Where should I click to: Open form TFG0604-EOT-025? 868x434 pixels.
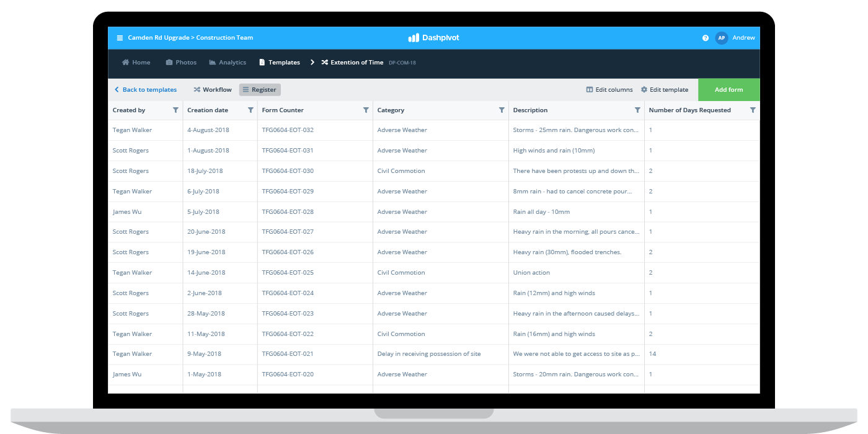pos(288,273)
